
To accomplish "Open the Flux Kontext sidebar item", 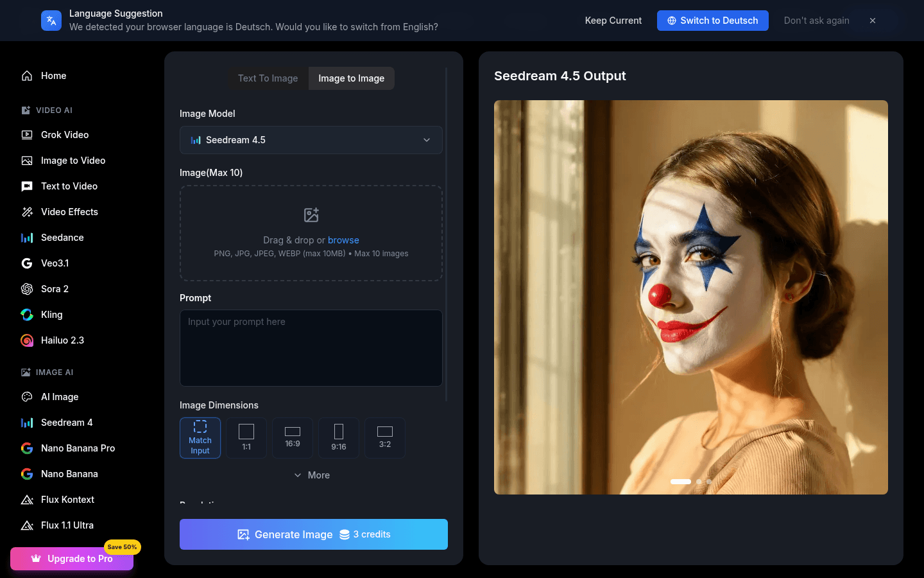I will 67,500.
